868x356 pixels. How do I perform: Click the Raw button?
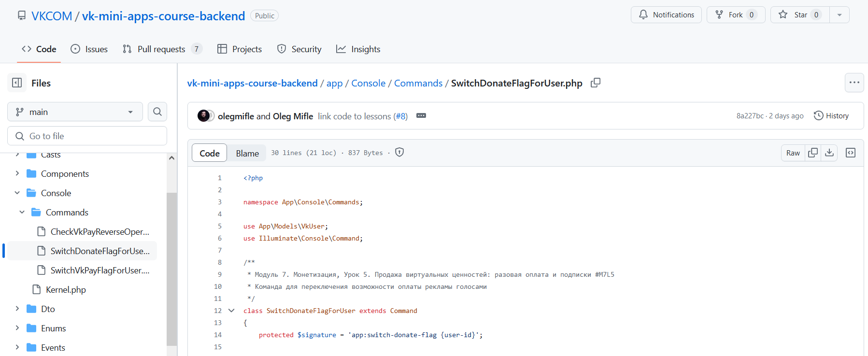[793, 153]
